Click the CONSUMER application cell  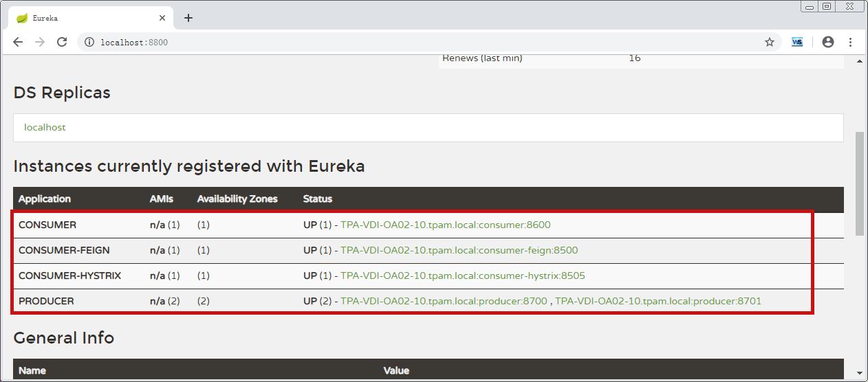[47, 225]
